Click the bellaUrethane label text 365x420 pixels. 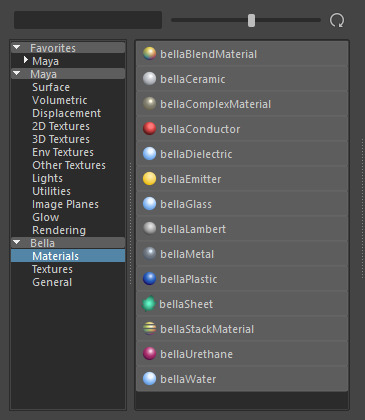coord(197,354)
